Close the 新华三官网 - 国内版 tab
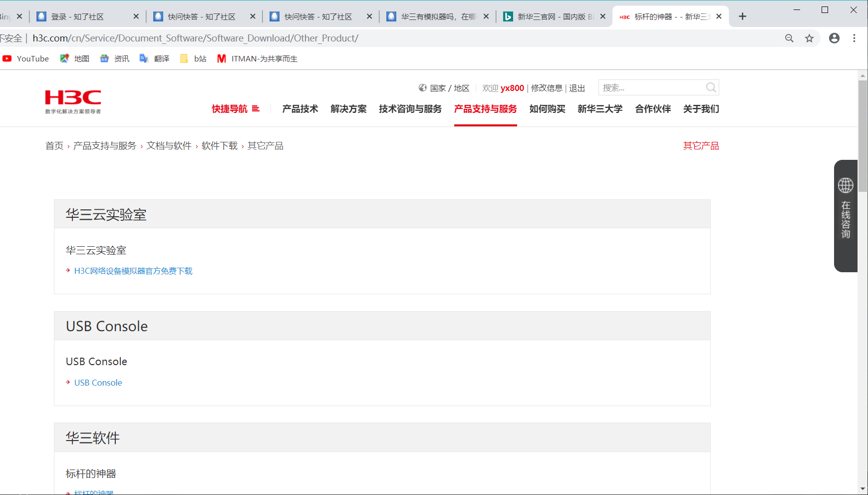This screenshot has height=495, width=868. (x=602, y=16)
